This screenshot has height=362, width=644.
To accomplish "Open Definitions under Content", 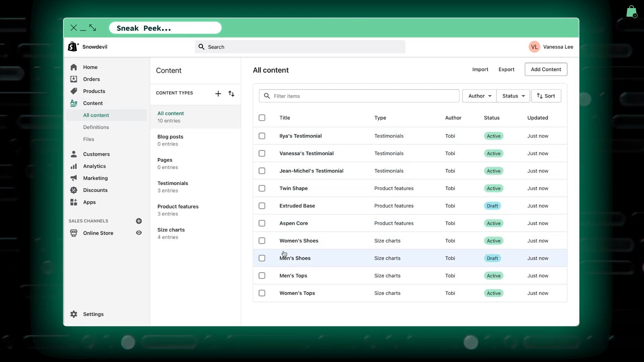I will coord(96,127).
